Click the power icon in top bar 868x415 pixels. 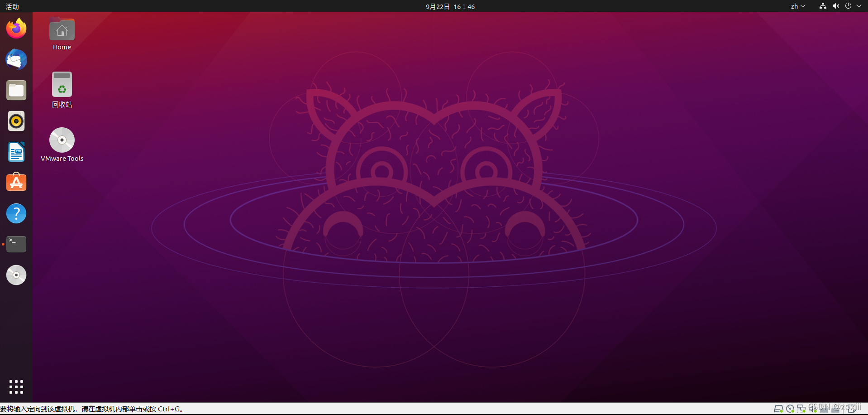[848, 6]
